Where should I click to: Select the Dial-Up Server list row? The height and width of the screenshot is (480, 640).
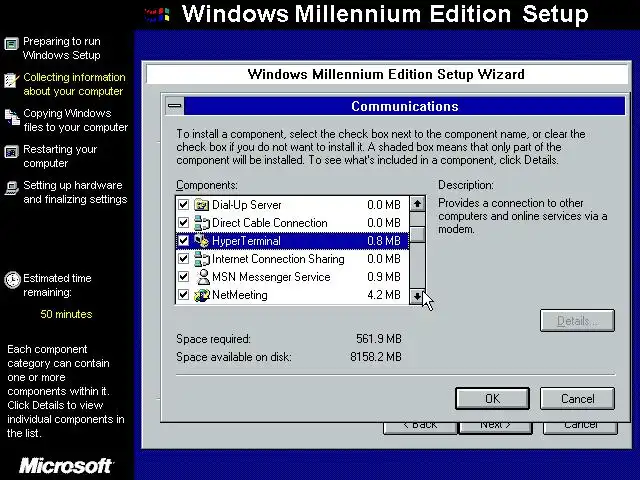[x=292, y=204]
